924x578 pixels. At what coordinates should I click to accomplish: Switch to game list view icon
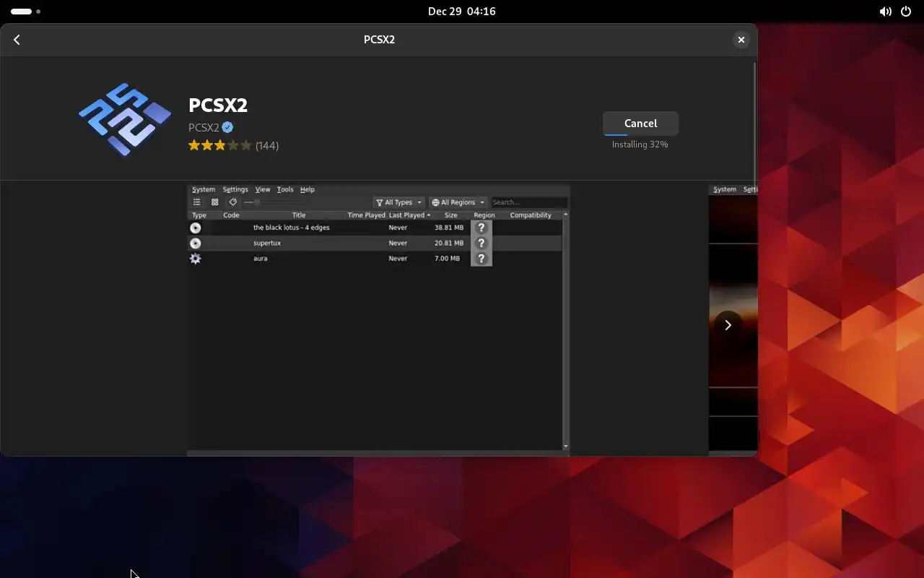point(196,202)
